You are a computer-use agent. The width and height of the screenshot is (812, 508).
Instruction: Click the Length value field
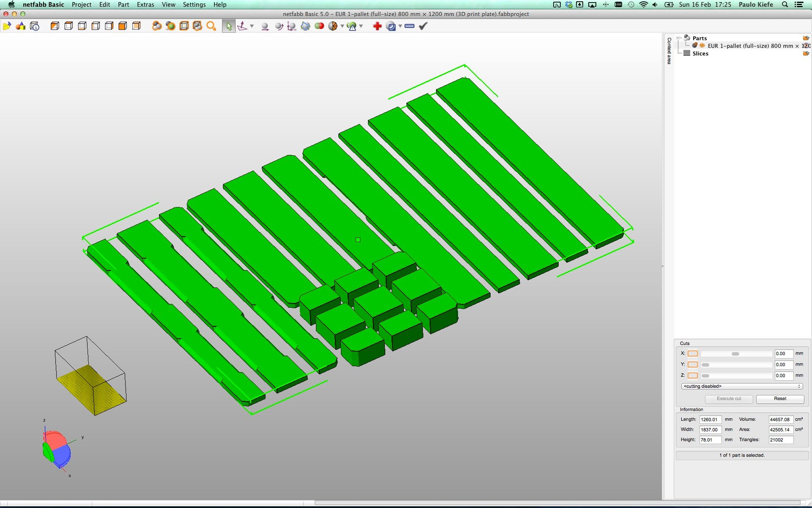pyautogui.click(x=710, y=420)
